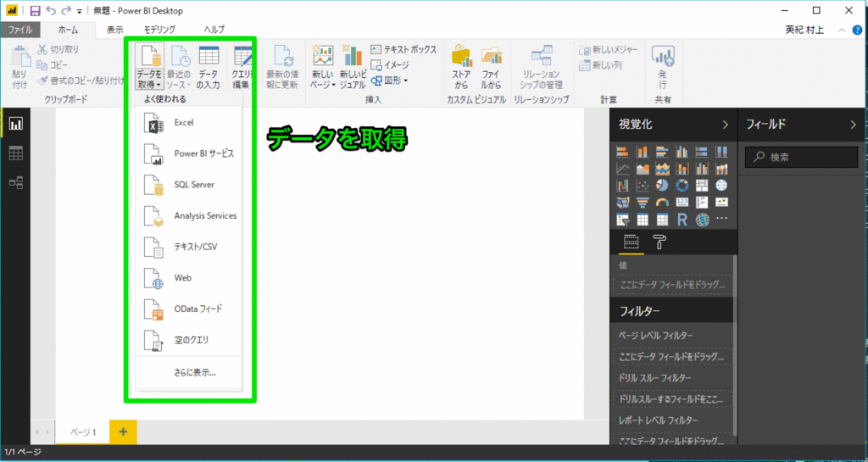868x462 pixels.
Task: Select the ページ 1 page tab
Action: point(83,432)
